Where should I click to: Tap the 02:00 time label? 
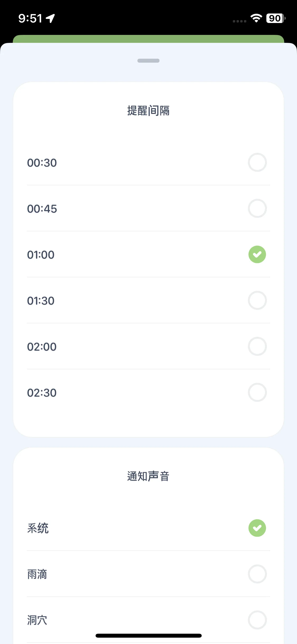tap(42, 347)
